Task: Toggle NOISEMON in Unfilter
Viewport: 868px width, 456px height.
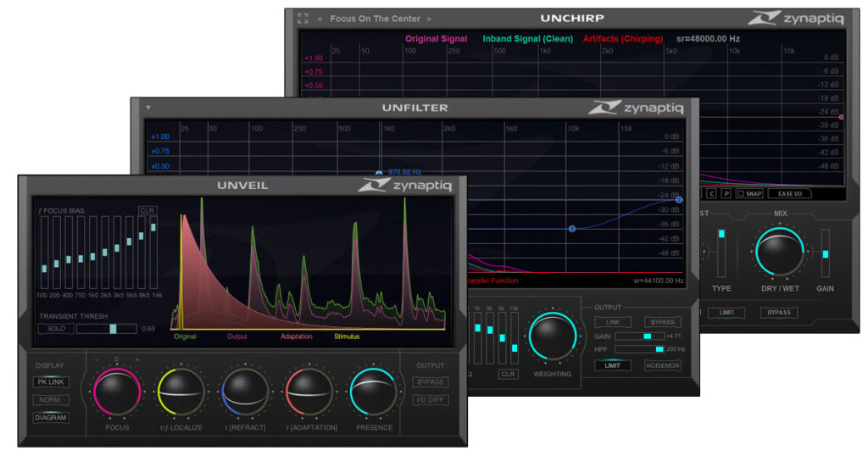Action: click(x=663, y=365)
